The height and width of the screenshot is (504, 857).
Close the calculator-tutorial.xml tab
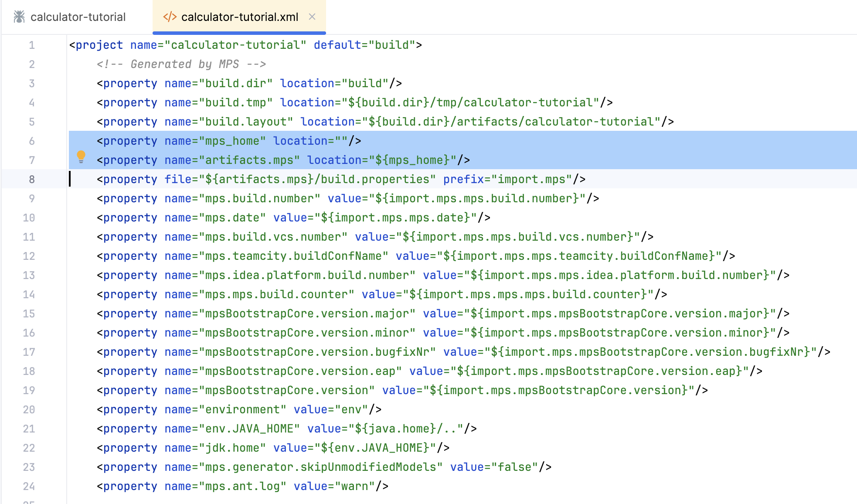[312, 17]
